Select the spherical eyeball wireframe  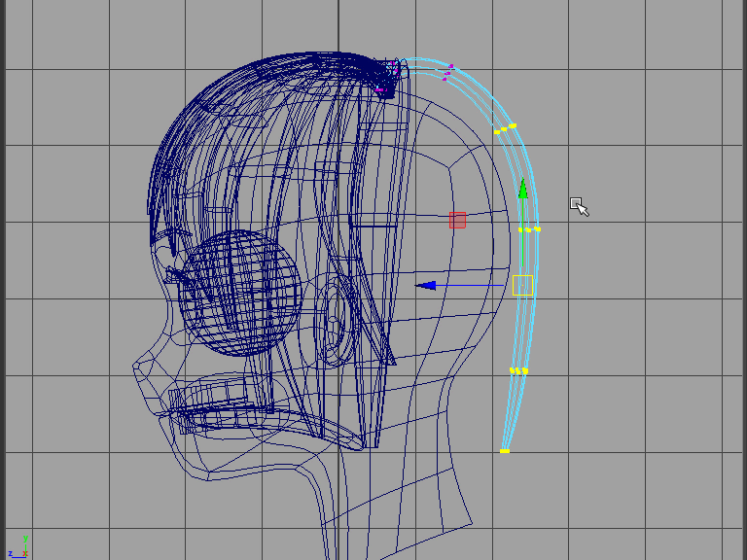point(238,292)
